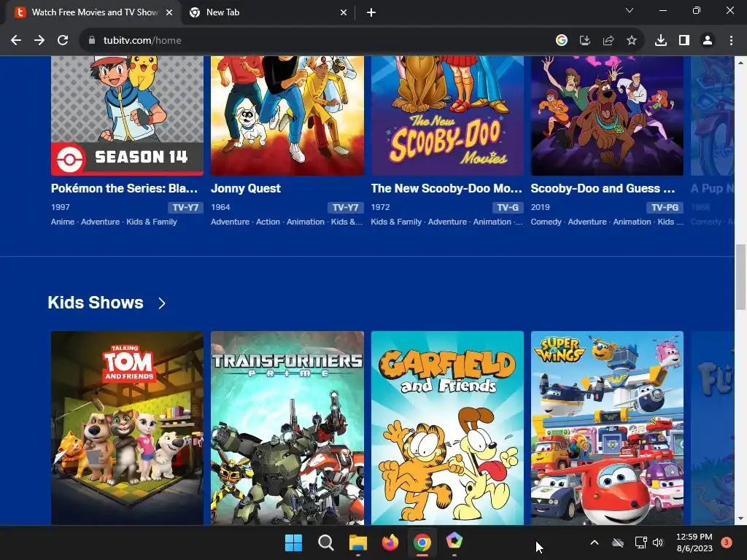Viewport: 747px width, 560px height.
Task: Click year 1972 under New Scooby-Doo Movies
Action: (380, 208)
